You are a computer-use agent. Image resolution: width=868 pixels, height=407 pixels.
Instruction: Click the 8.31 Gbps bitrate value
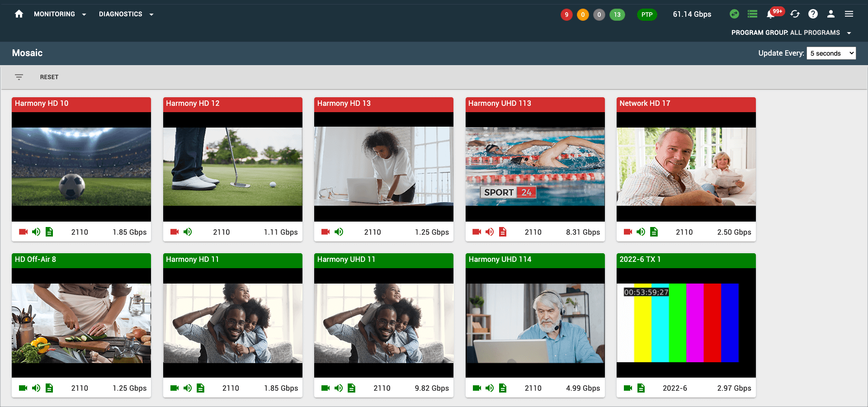coord(583,232)
